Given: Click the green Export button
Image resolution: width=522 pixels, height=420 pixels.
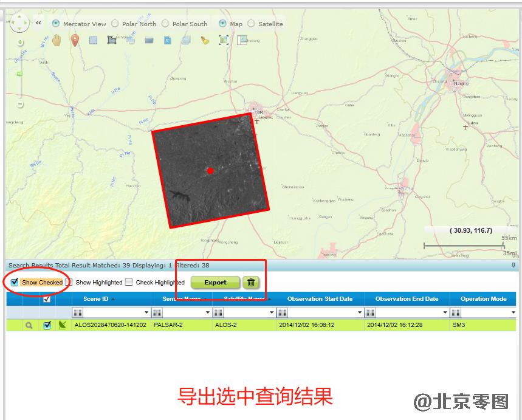Looking at the screenshot, I should (x=215, y=282).
